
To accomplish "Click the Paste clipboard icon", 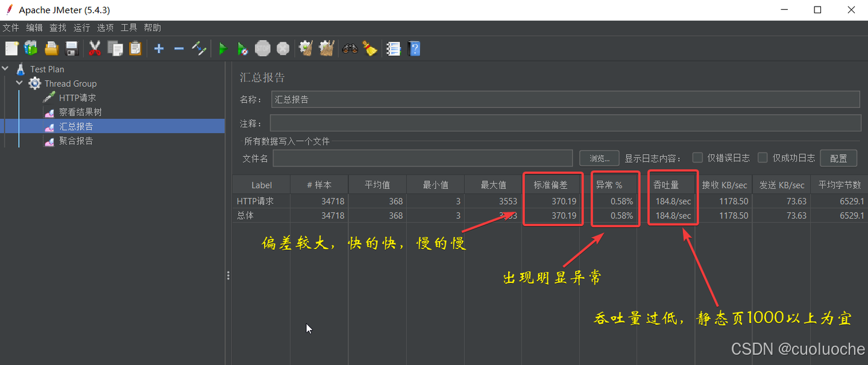I will pos(135,48).
